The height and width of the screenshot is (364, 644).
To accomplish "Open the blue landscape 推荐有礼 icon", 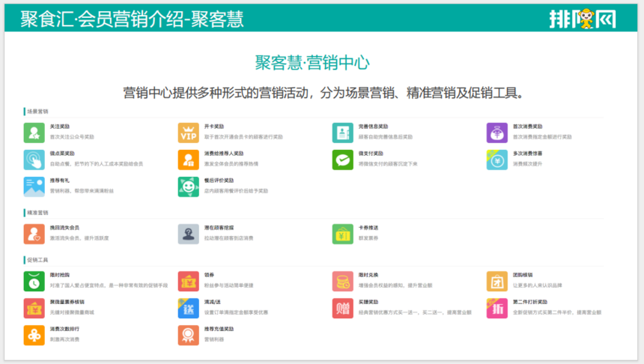I will 34,187.
